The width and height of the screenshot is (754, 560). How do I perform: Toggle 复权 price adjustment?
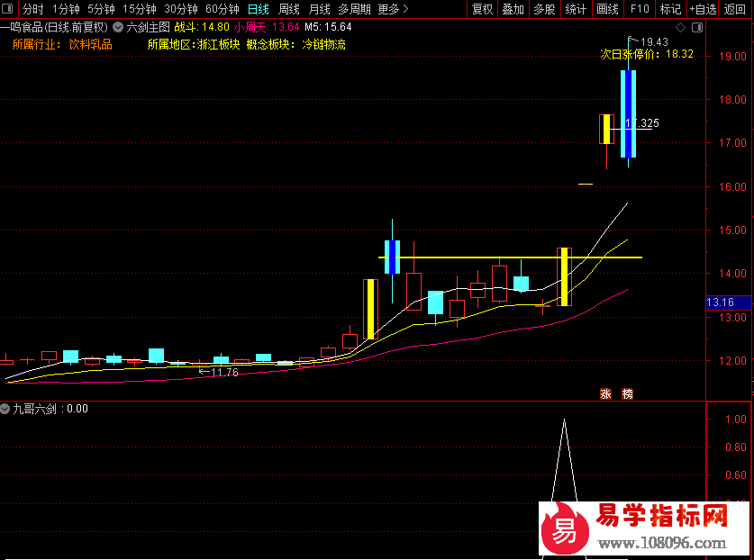click(x=483, y=9)
